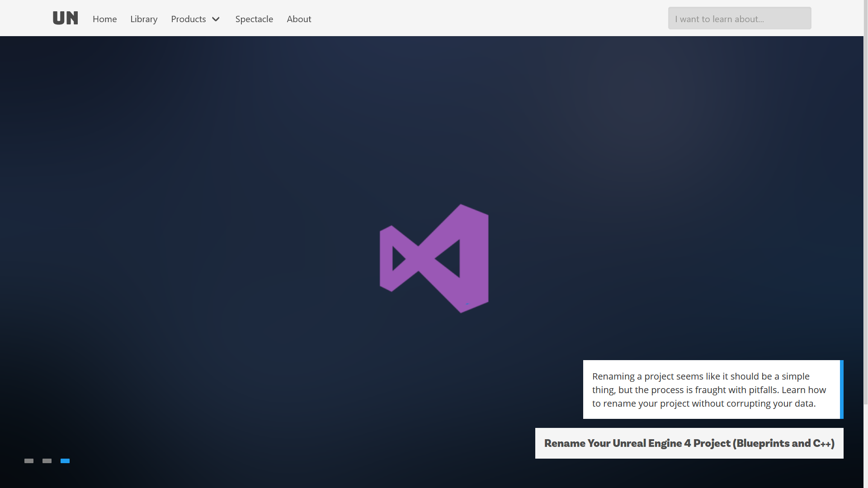Open the Library section
Viewport: 868px width, 488px height.
[x=144, y=19]
